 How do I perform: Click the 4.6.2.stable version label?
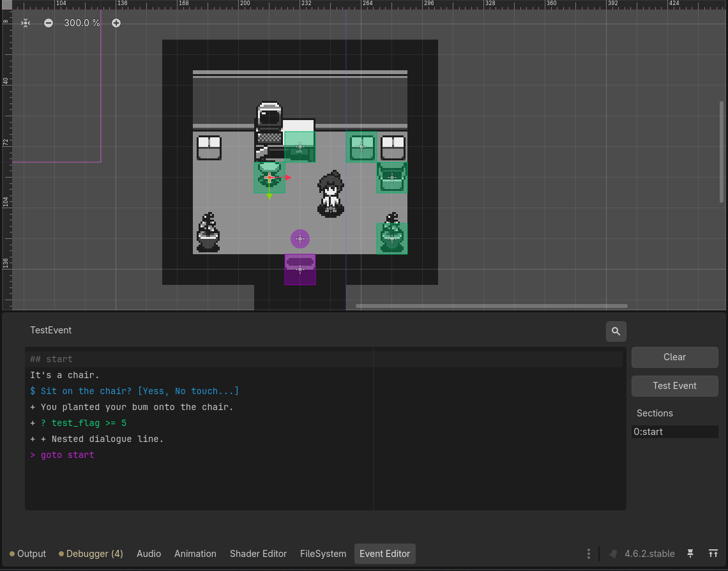[649, 554]
